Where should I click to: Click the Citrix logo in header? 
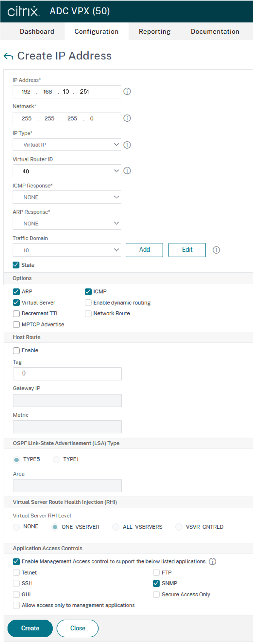(x=23, y=11)
